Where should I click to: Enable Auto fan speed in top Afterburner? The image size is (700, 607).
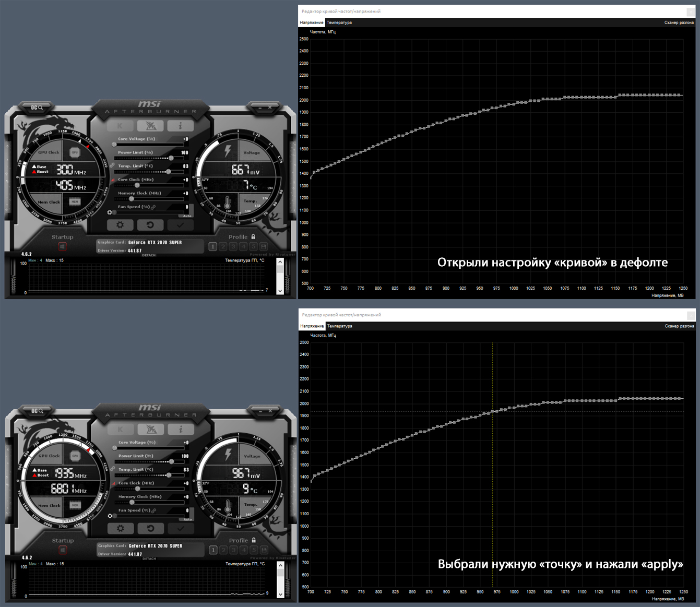click(187, 215)
